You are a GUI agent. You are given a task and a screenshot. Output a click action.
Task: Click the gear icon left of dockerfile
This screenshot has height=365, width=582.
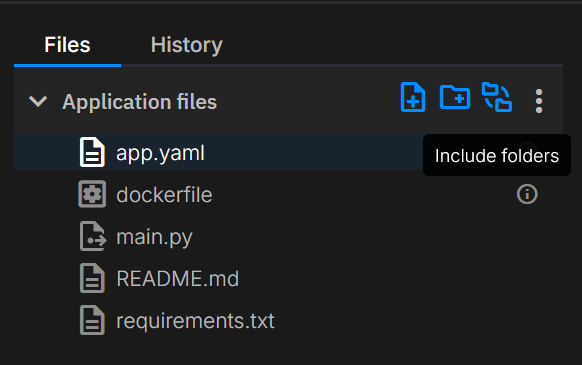pyautogui.click(x=92, y=194)
